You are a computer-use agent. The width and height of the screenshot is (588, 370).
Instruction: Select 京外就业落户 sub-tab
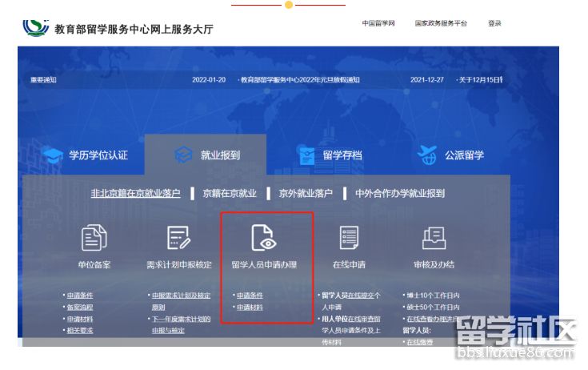(305, 193)
